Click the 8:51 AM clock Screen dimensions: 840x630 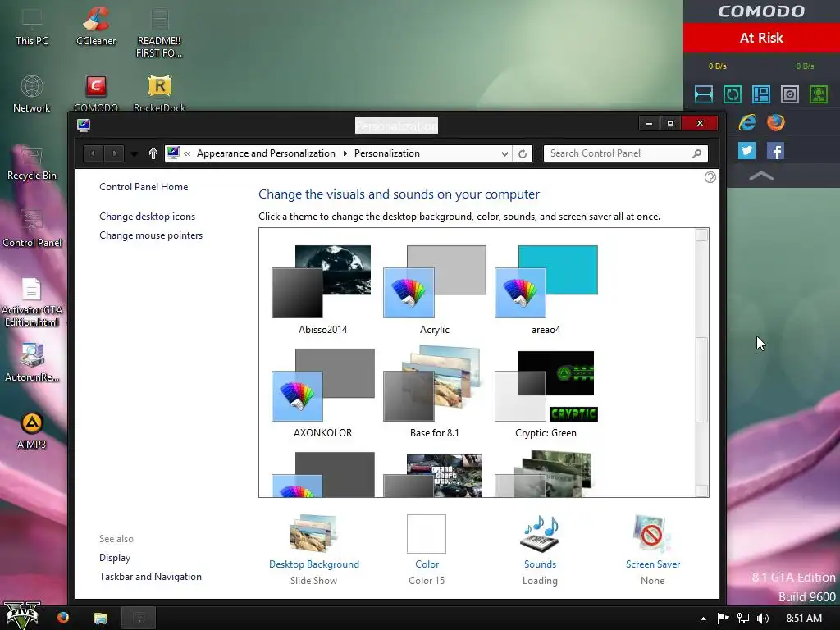[x=804, y=619]
